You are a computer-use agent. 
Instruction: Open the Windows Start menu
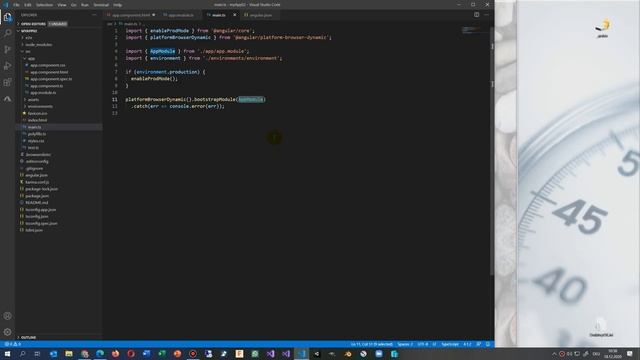[x=7, y=354]
